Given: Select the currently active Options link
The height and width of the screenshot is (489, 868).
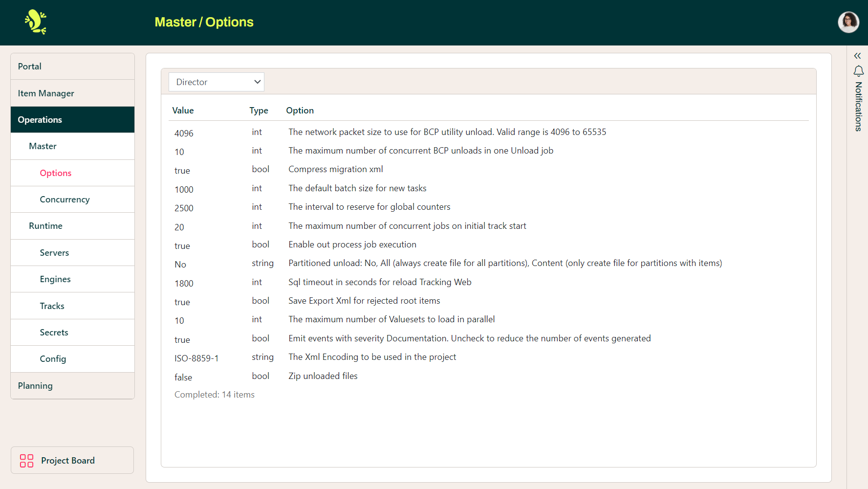Looking at the screenshot, I should (55, 173).
